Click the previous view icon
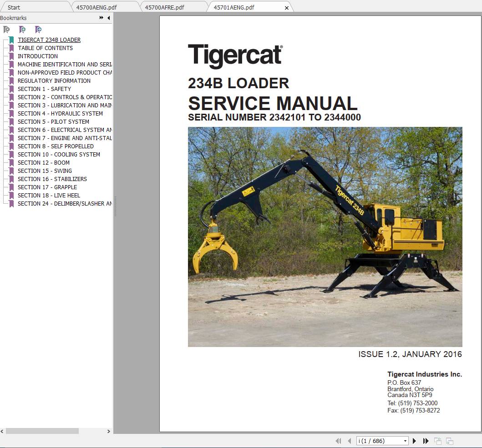The height and width of the screenshot is (448, 482). click(x=438, y=441)
